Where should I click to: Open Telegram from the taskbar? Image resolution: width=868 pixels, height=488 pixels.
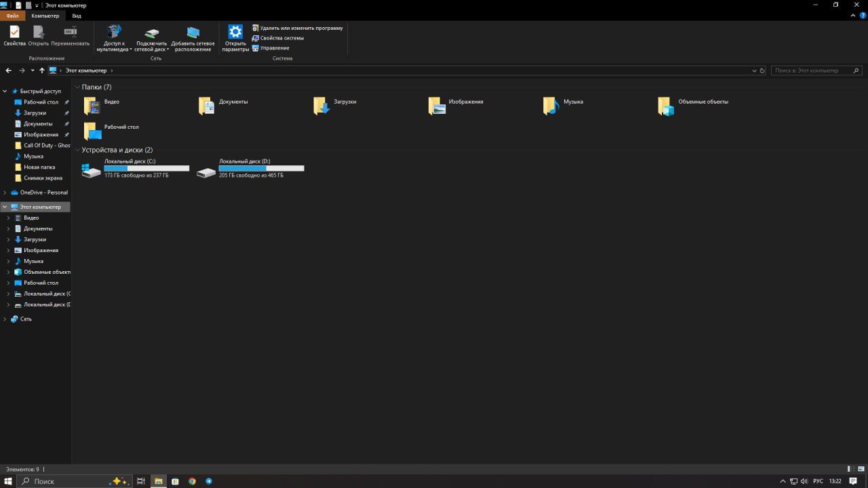pyautogui.click(x=209, y=481)
